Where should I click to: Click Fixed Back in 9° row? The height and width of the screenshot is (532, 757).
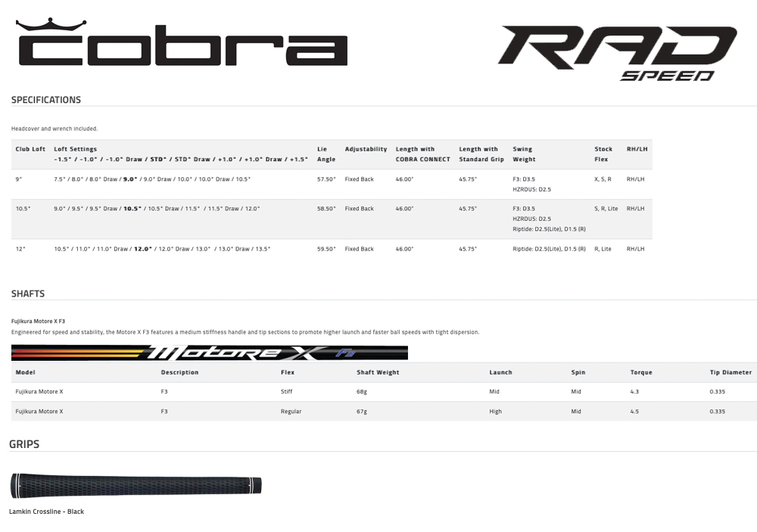pos(359,179)
